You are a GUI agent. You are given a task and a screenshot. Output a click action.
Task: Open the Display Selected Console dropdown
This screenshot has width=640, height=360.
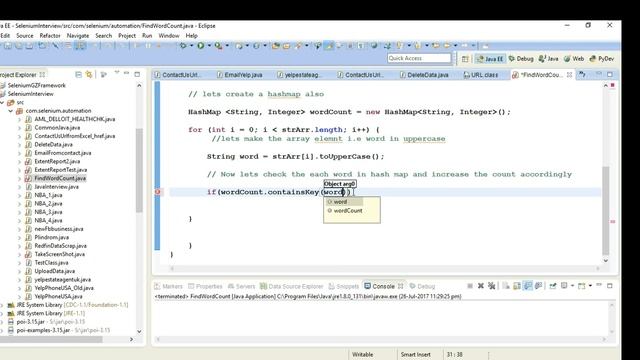pyautogui.click(x=572, y=286)
